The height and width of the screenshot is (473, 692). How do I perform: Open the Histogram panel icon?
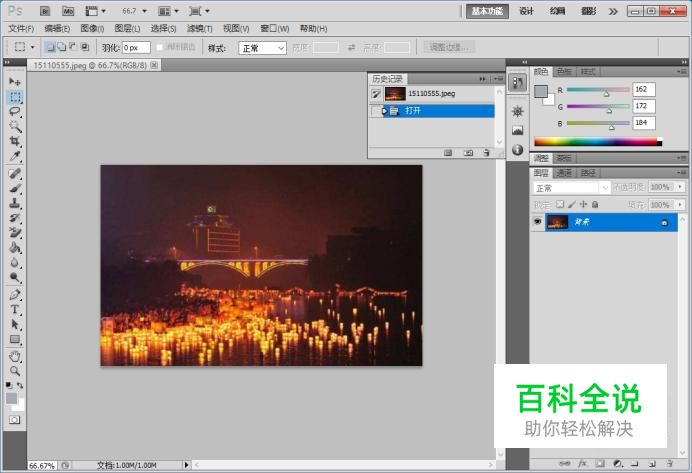[517, 130]
